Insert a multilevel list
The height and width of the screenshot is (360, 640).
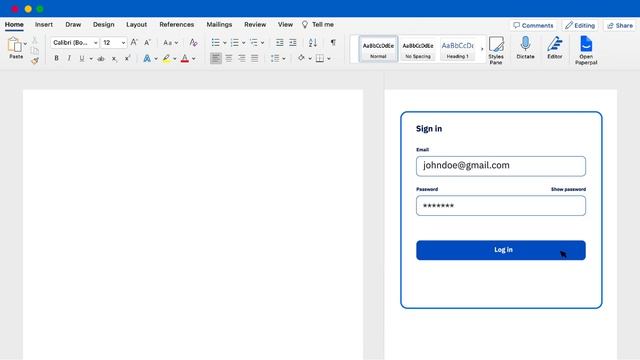(254, 42)
